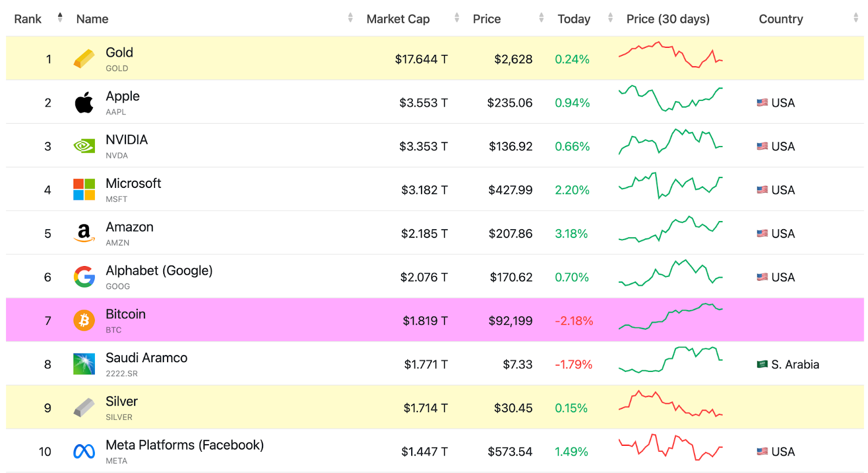Click the Microsoft logo icon
868x473 pixels.
84,190
